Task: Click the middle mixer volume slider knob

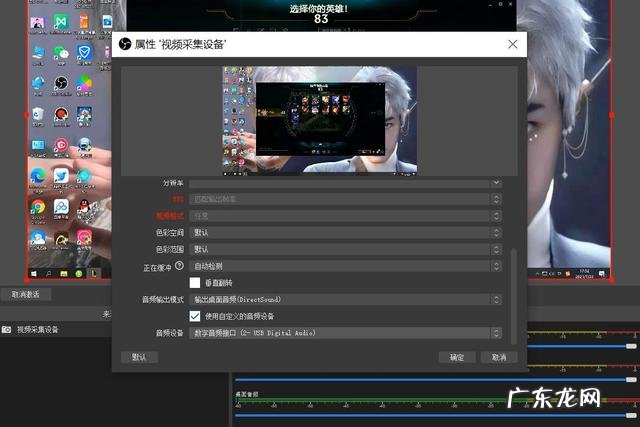Action: (631, 380)
